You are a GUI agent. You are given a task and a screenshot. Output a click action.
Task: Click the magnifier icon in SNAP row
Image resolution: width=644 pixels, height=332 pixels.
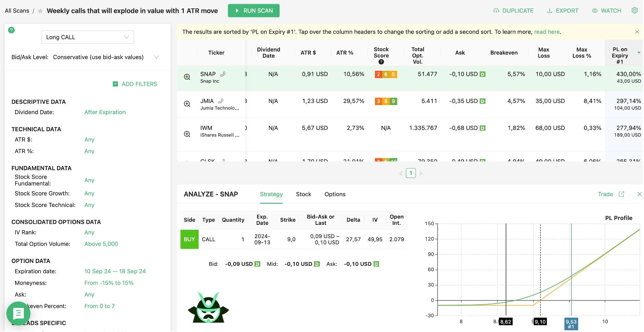(187, 77)
